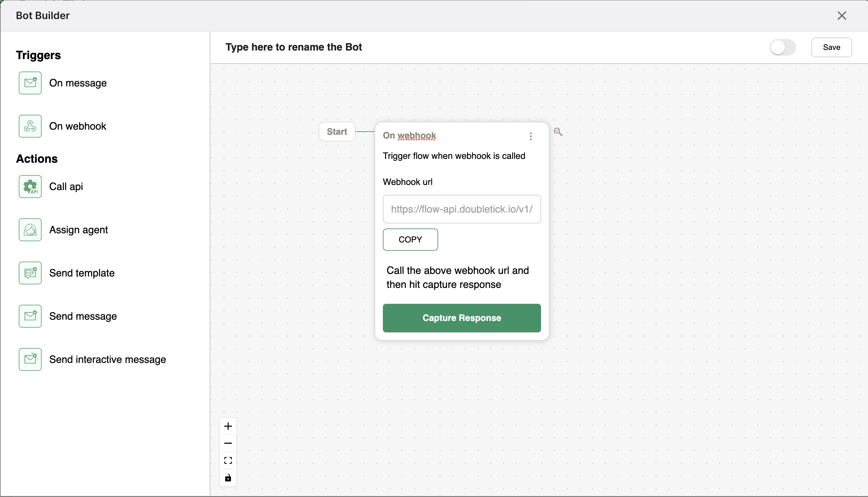The image size is (868, 497).
Task: Click the Capture Response button
Action: [462, 318]
